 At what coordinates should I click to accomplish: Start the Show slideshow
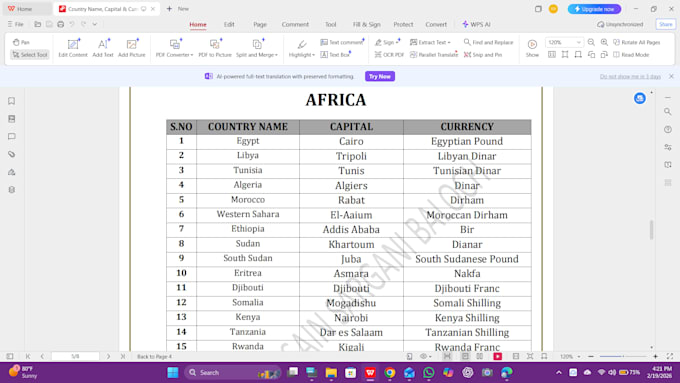click(532, 48)
